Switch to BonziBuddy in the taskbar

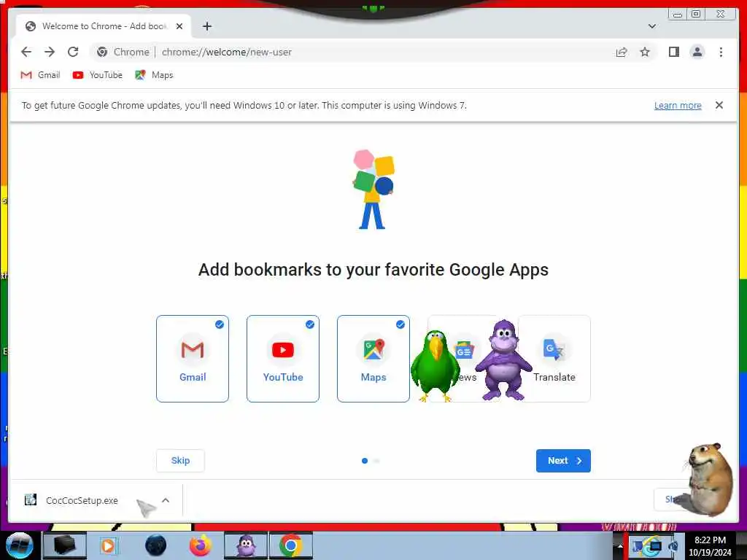coord(246,545)
